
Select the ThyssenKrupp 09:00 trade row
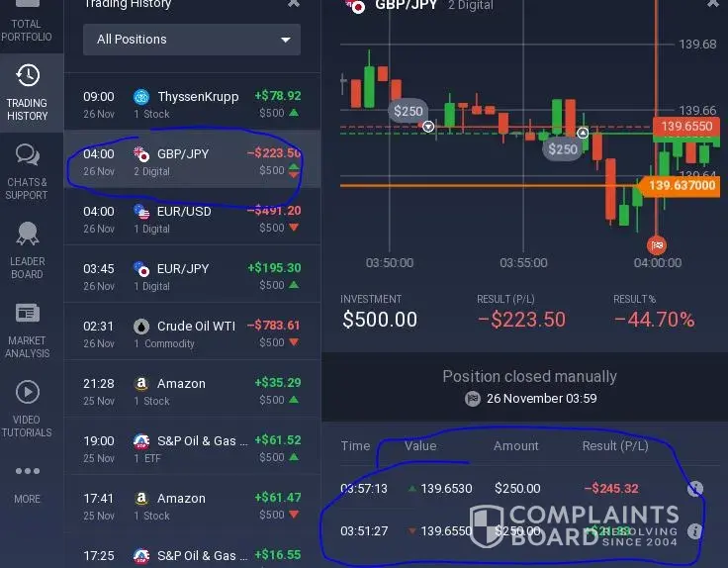[x=192, y=104]
